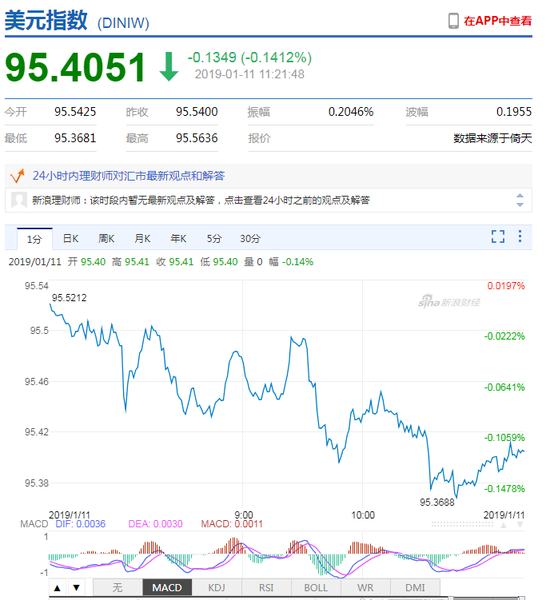Click the 振幅 value 0.2046%
550x600 pixels.
(x=351, y=112)
